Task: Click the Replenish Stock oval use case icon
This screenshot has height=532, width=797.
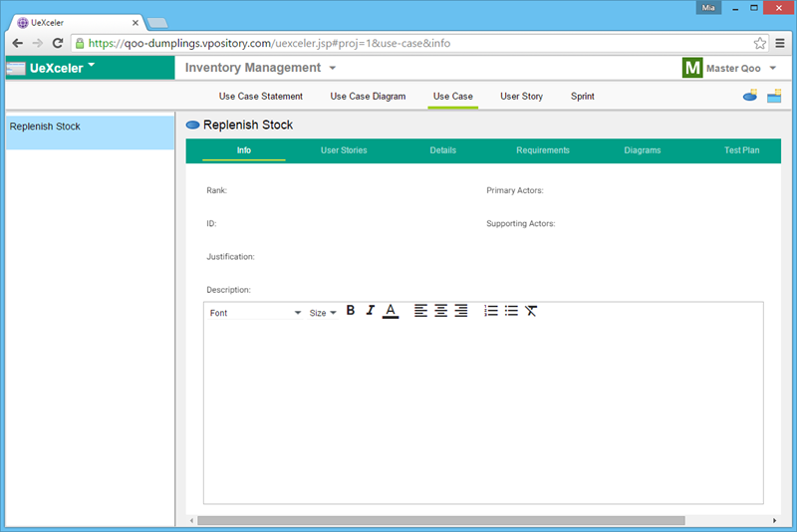Action: tap(192, 125)
